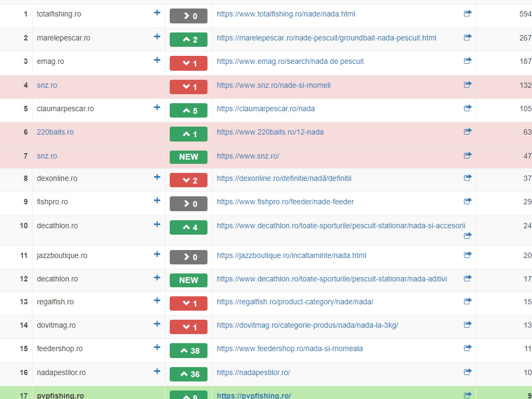Open feedershop.ro URL via external link icon

[x=468, y=348]
